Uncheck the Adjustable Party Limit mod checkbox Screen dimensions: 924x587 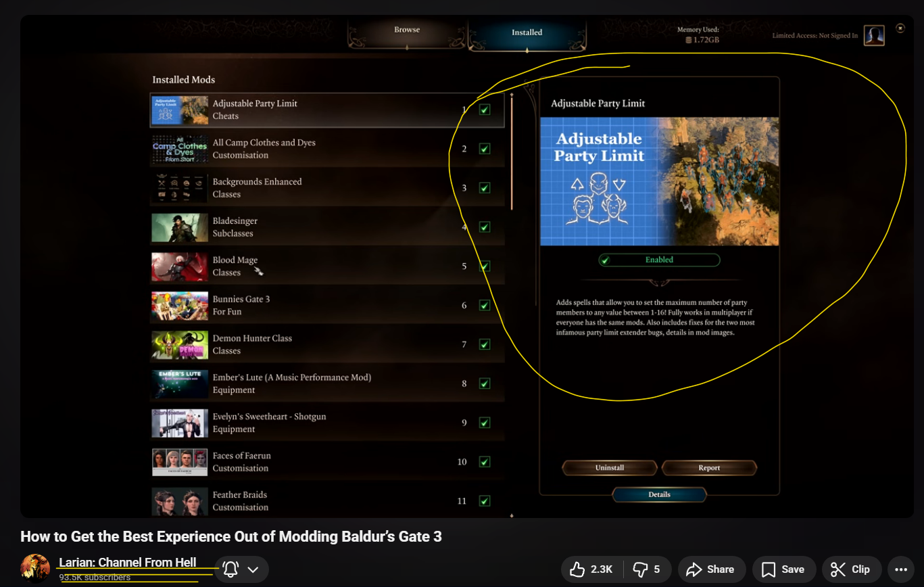tap(485, 110)
